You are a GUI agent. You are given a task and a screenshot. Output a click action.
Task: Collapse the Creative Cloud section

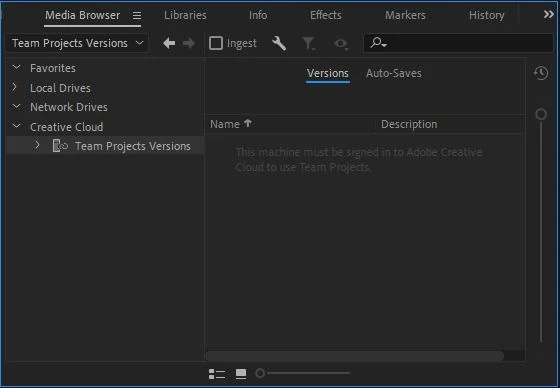point(16,126)
